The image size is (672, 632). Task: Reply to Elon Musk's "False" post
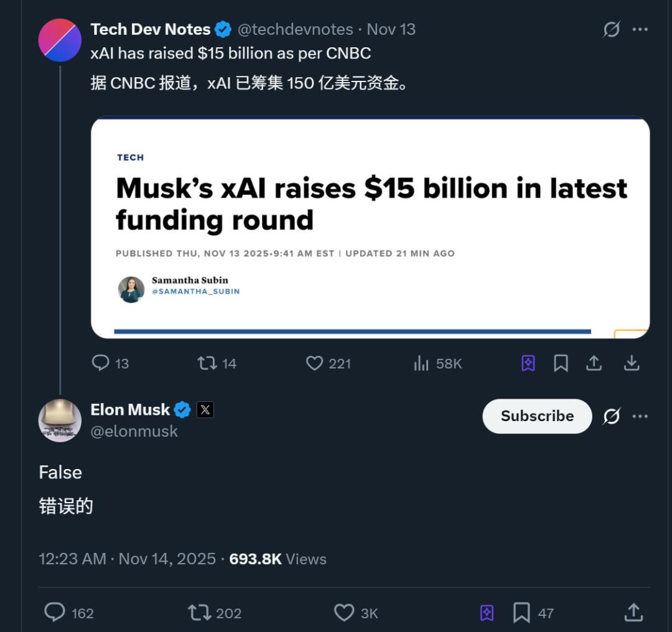(x=55, y=613)
